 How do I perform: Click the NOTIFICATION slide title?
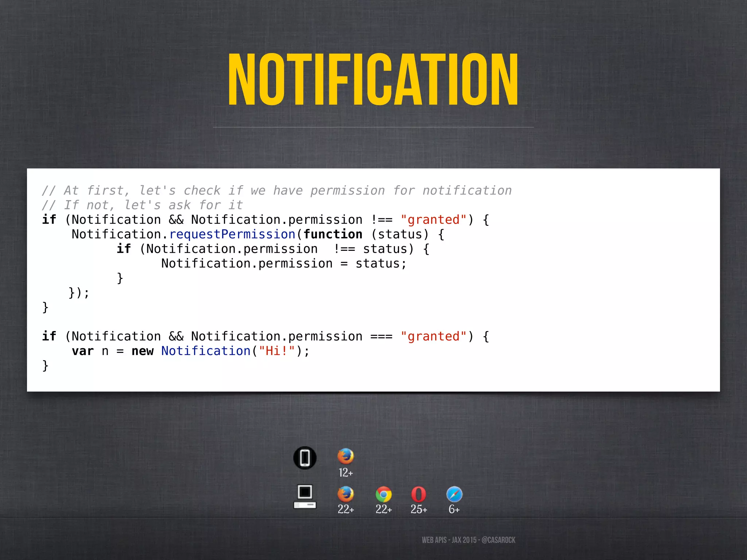(x=373, y=79)
